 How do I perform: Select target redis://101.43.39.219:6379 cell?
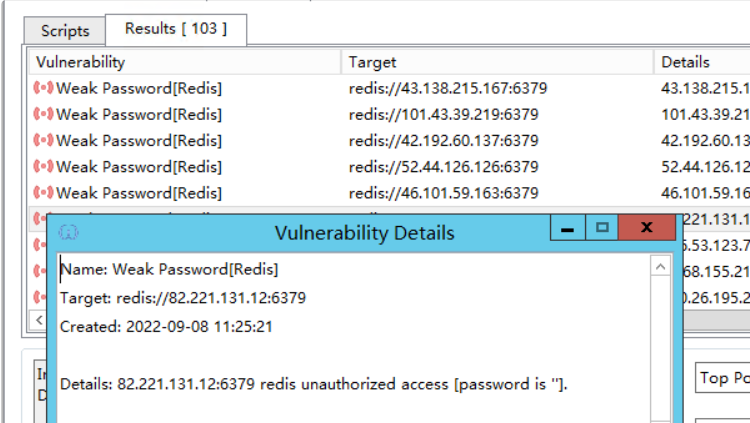click(x=443, y=114)
